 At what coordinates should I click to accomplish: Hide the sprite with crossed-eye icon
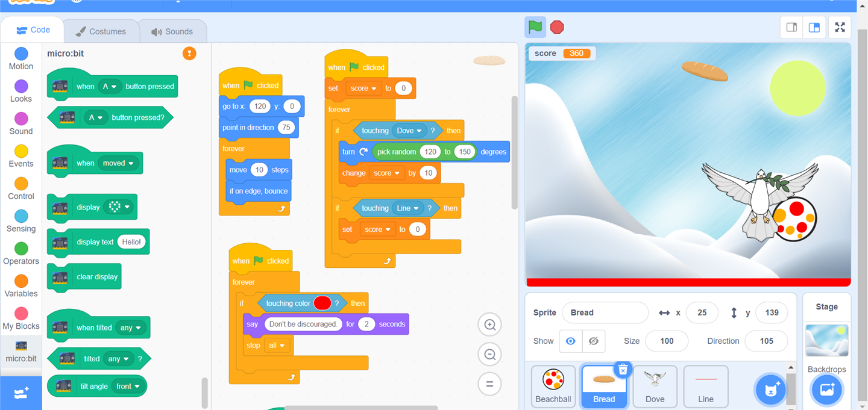pyautogui.click(x=593, y=341)
